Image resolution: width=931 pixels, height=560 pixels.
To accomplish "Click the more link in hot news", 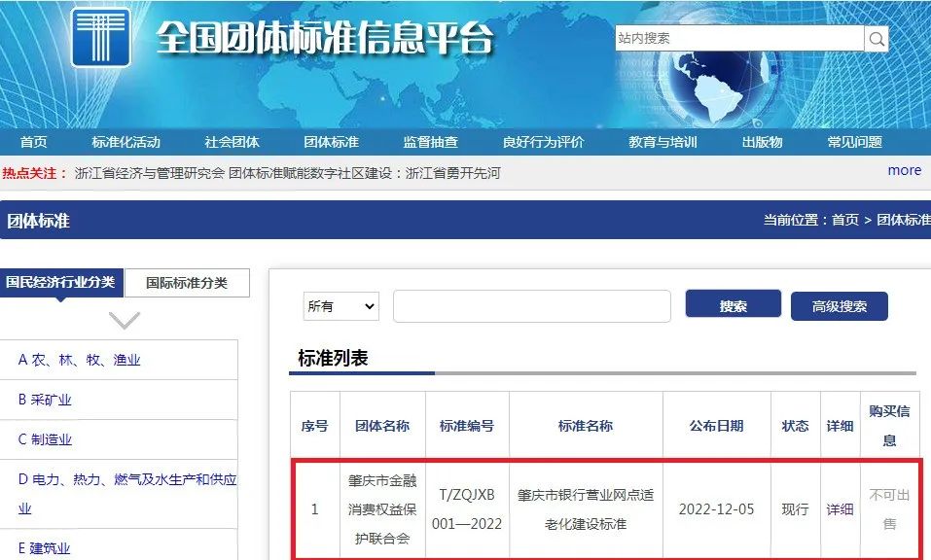I will tap(905, 171).
